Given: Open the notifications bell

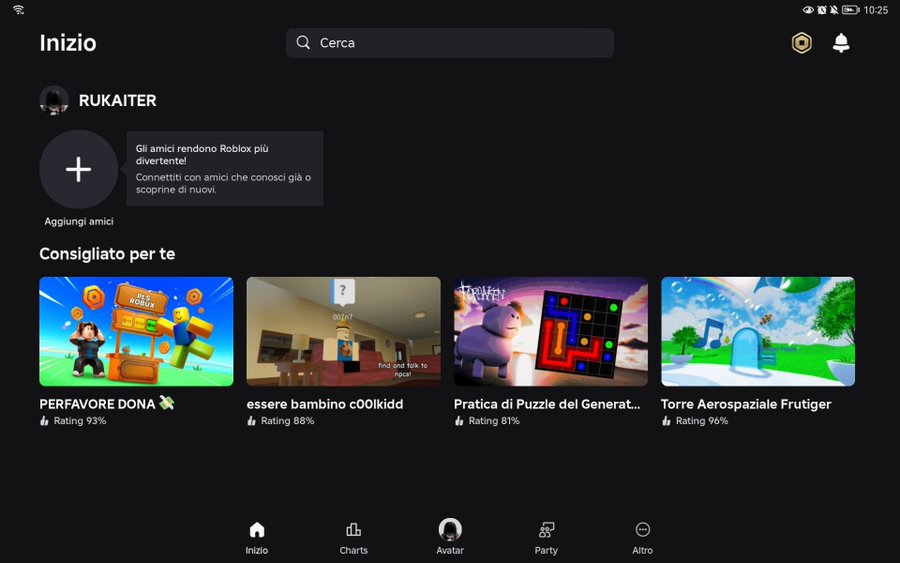Looking at the screenshot, I should (841, 43).
